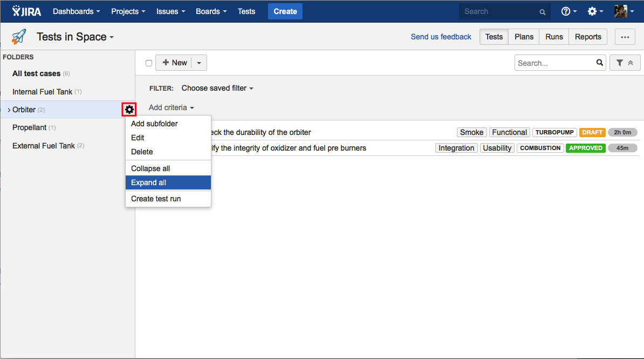Select the External Fuel Tank folder

44,146
